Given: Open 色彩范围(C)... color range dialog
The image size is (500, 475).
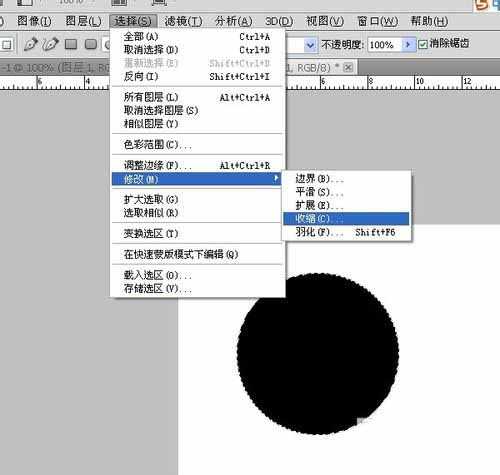Looking at the screenshot, I should click(197, 145).
